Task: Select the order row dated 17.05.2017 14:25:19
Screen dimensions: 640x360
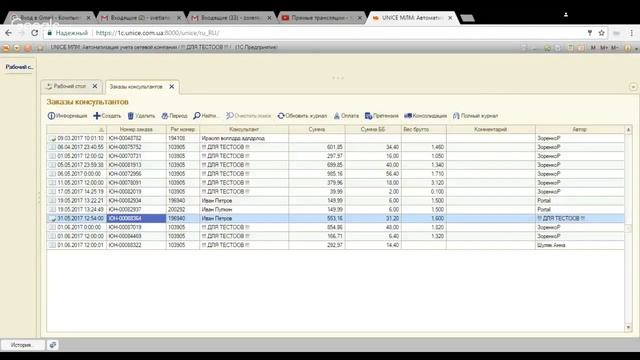Action: tap(336, 191)
